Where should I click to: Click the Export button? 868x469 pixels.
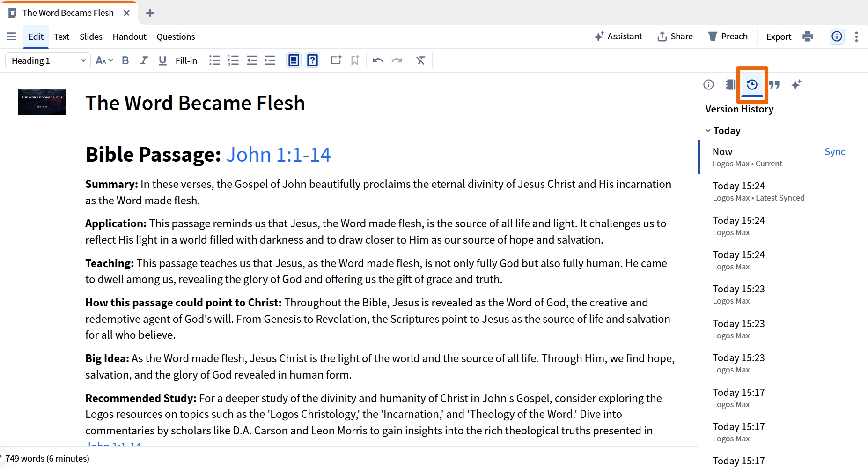(x=779, y=37)
